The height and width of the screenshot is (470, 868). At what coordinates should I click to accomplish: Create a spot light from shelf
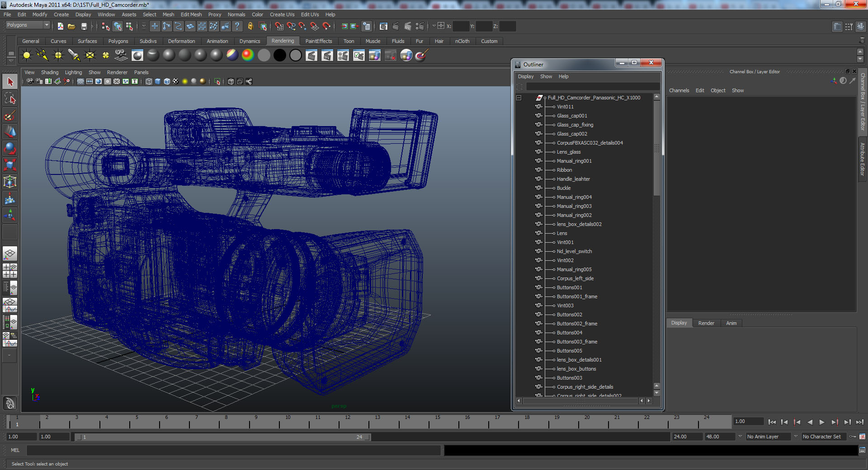(x=74, y=55)
